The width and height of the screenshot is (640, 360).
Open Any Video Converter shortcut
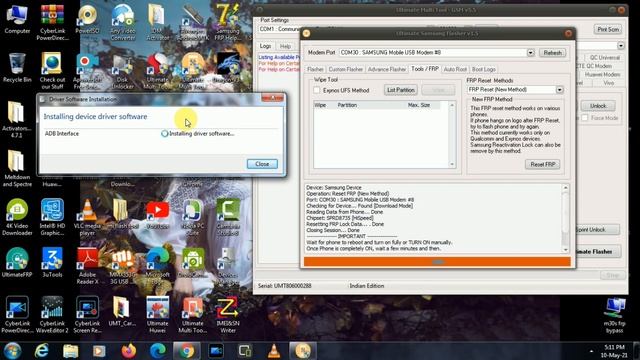[123, 22]
